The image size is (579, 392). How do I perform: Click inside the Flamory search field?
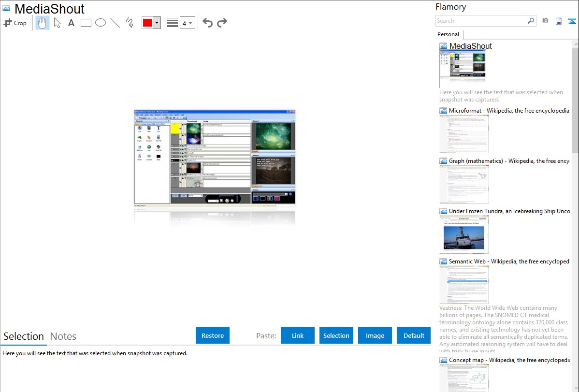[481, 21]
